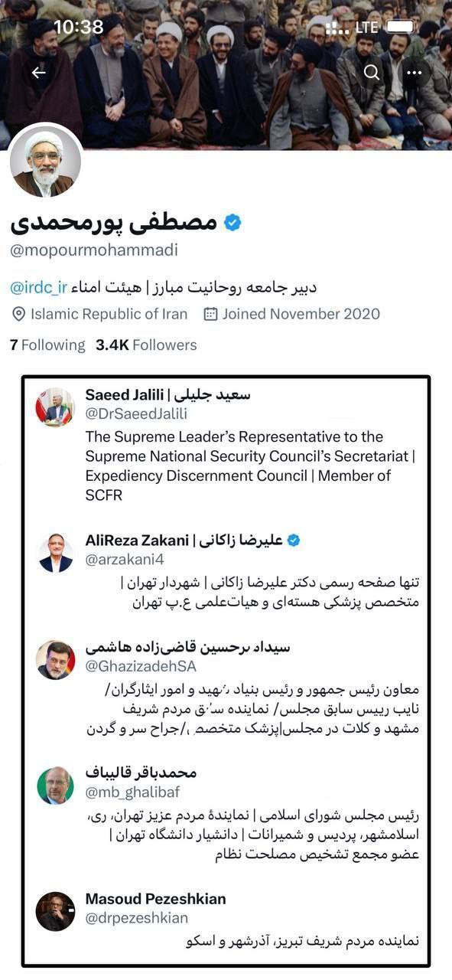View the 3.4K Followers list
The width and height of the screenshot is (452, 980).
point(145,345)
